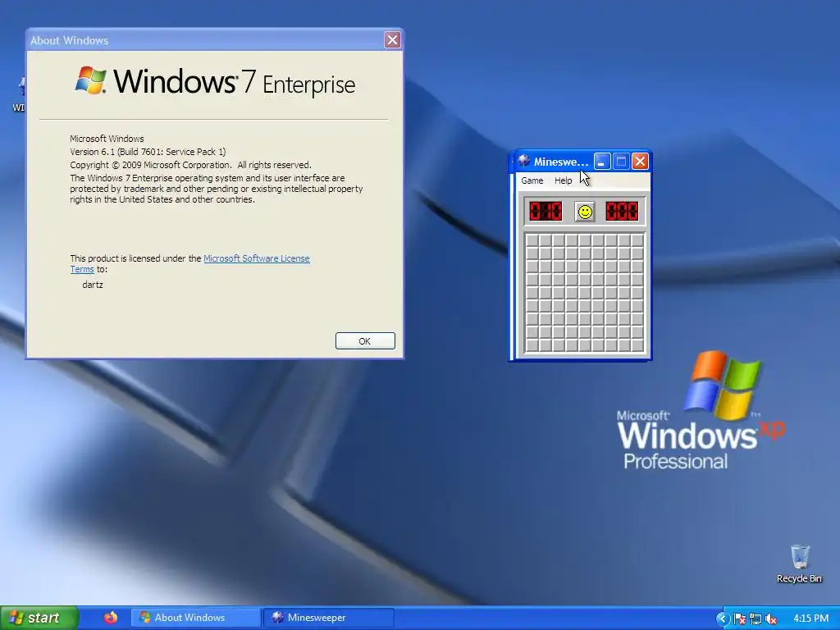Click the user name text dartz
This screenshot has width=840, height=630.
pos(93,285)
